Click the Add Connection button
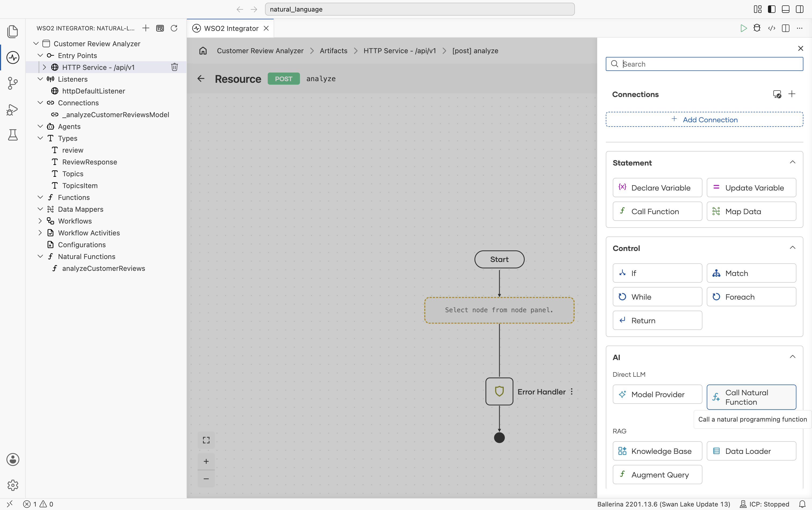The image size is (812, 510). [x=705, y=119]
